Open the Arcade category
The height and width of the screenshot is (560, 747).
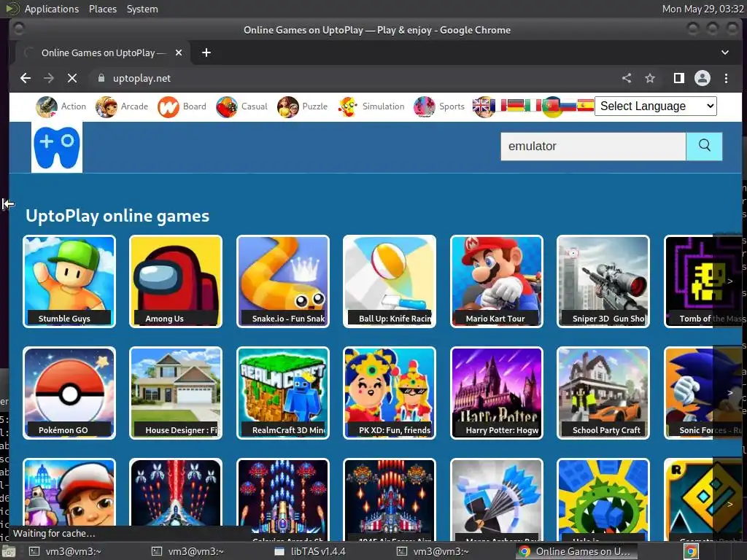122,106
